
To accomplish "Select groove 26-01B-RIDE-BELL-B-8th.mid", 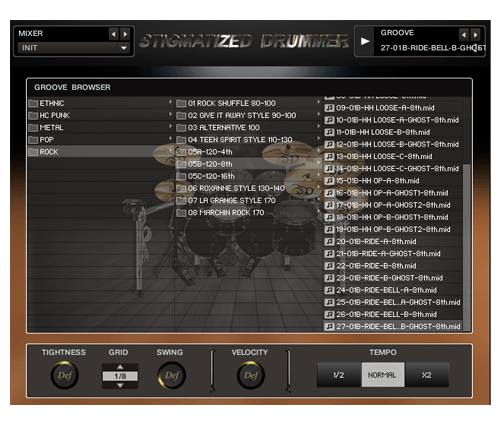I will [393, 315].
